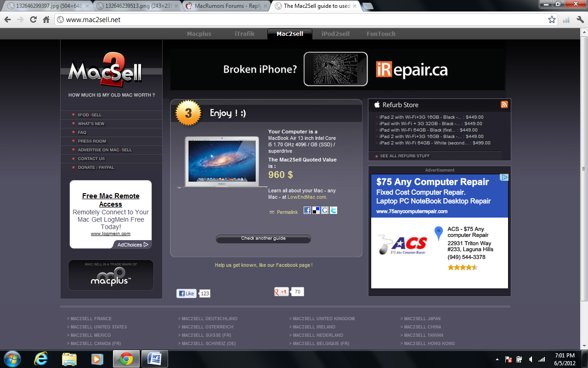The height and width of the screenshot is (368, 588).
Task: Open Windows Explorer folder in taskbar
Action: 69,359
